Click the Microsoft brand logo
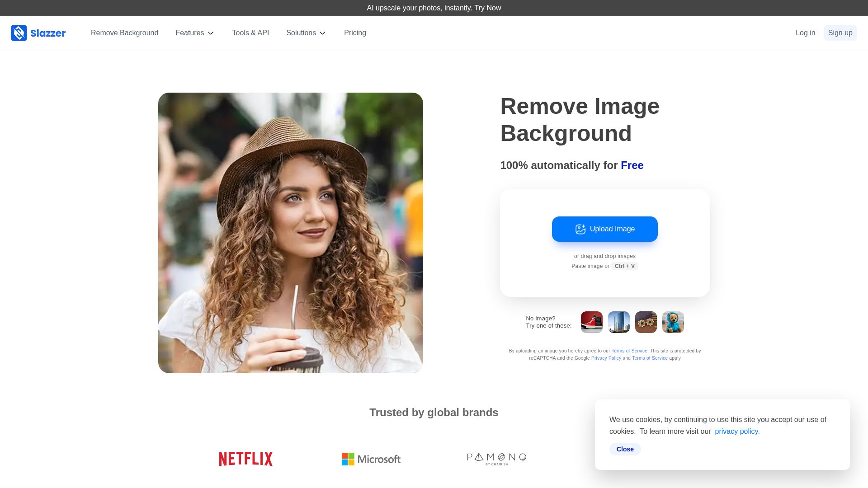 (371, 459)
